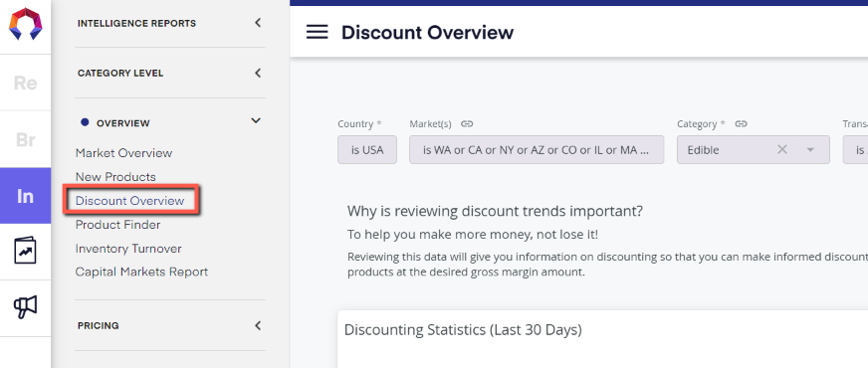Screen dimensions: 868x368
Task: Open Capital Markets Report link
Action: click(x=141, y=273)
